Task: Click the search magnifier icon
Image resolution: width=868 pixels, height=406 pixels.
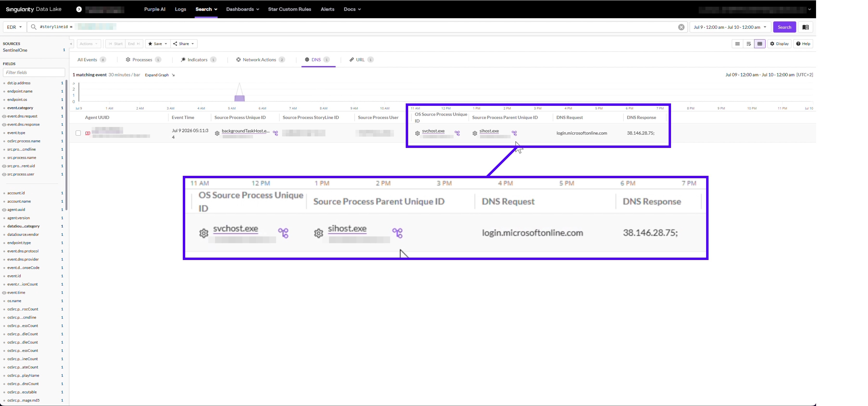Action: (x=33, y=27)
